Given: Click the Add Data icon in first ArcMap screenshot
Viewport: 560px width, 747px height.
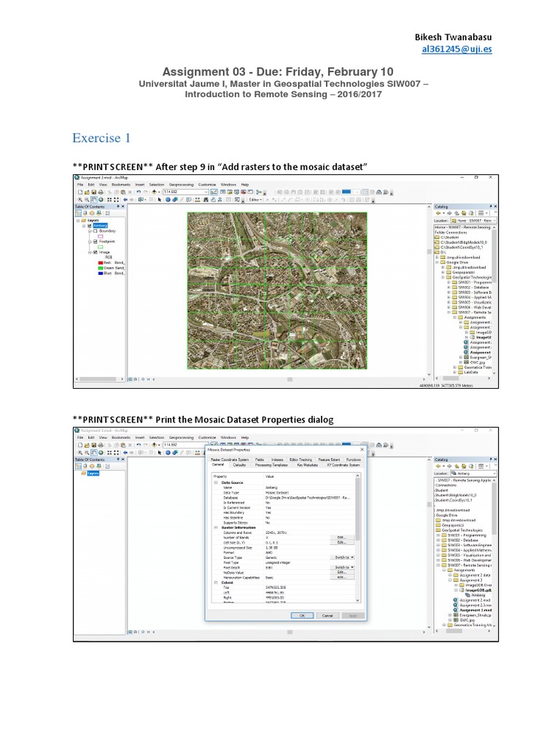Looking at the screenshot, I should coord(155,192).
